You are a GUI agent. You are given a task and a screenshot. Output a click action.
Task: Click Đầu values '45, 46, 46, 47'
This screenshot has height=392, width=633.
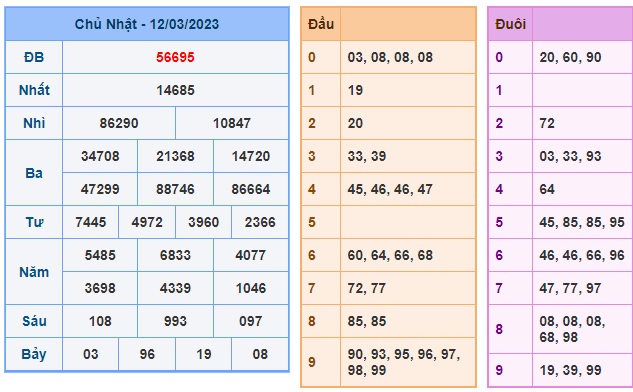click(390, 189)
